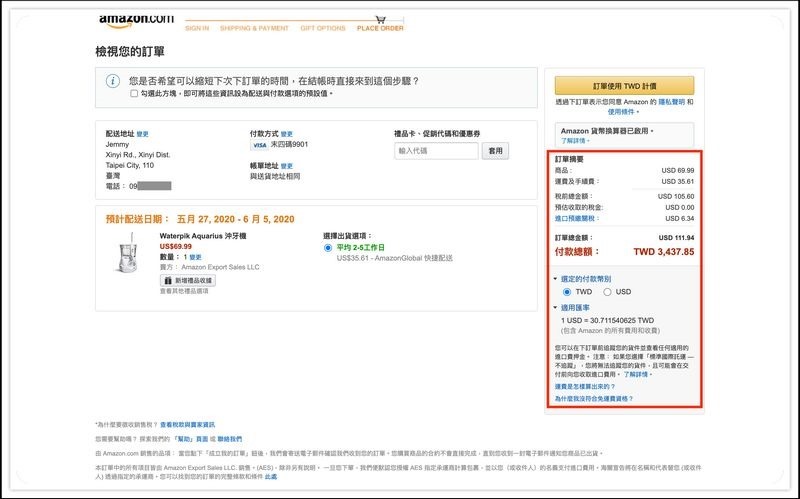Click the USD 105.60 pre-tax total
Image resolution: width=800 pixels, height=499 pixels.
676,196
